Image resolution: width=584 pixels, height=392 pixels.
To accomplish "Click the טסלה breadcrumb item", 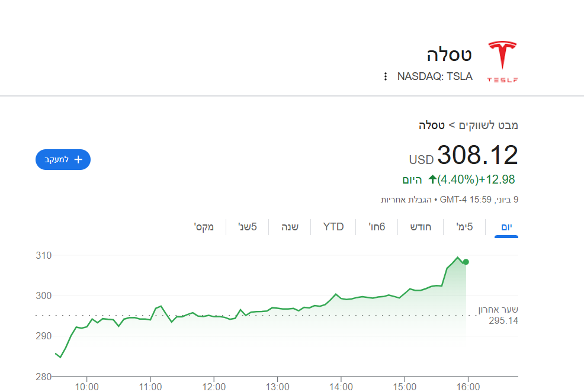I will (433, 126).
